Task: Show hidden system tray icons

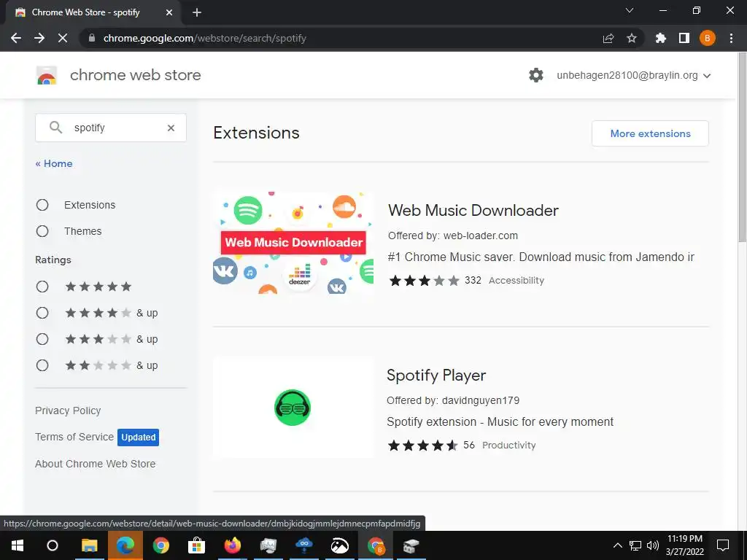Action: click(617, 545)
